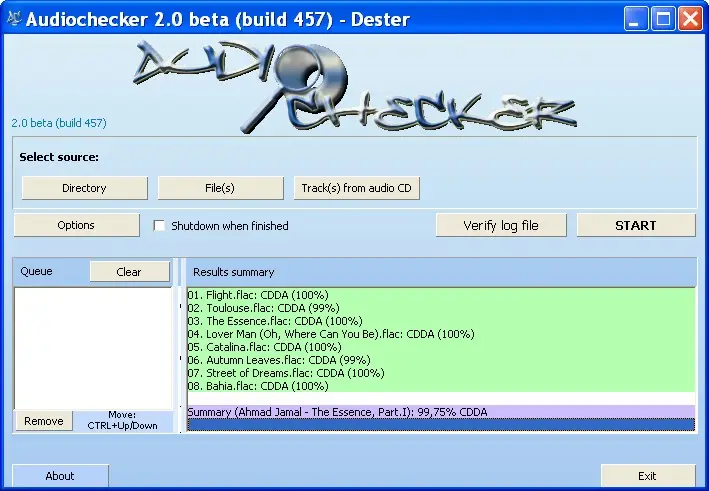The height and width of the screenshot is (491, 709).
Task: Click Verify log file button
Action: point(501,225)
